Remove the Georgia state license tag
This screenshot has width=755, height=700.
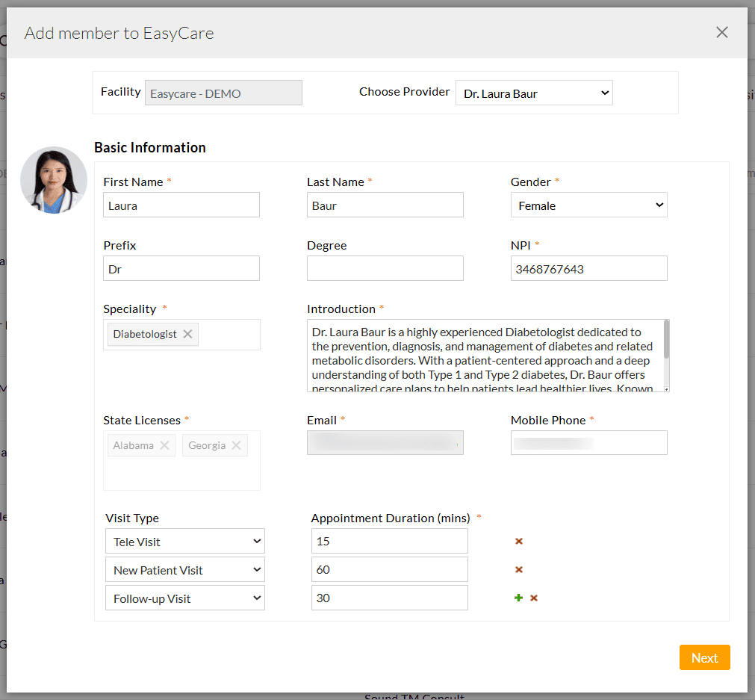pos(236,445)
